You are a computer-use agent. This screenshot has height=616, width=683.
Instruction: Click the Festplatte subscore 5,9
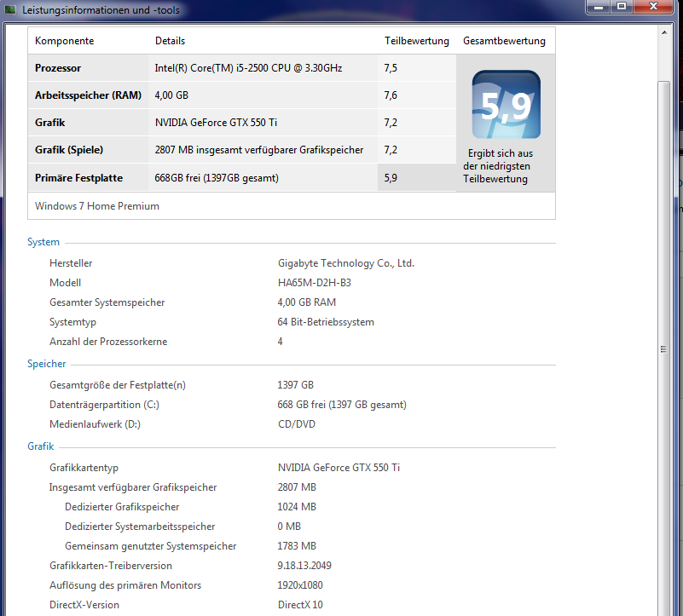click(391, 178)
